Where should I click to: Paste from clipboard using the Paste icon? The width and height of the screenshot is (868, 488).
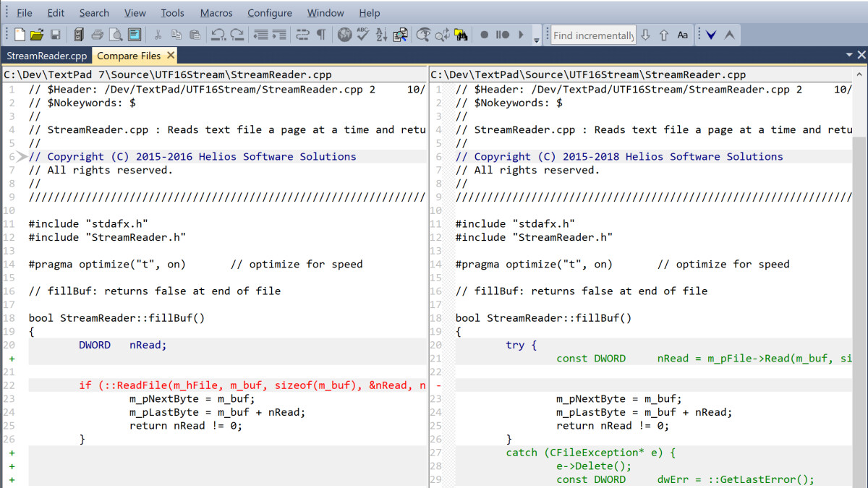pyautogui.click(x=195, y=35)
